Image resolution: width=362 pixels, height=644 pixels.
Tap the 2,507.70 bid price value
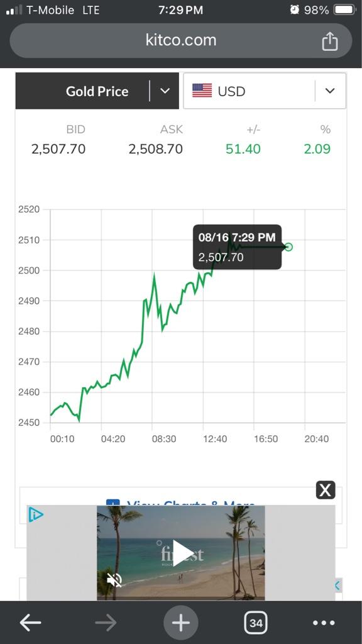58,148
